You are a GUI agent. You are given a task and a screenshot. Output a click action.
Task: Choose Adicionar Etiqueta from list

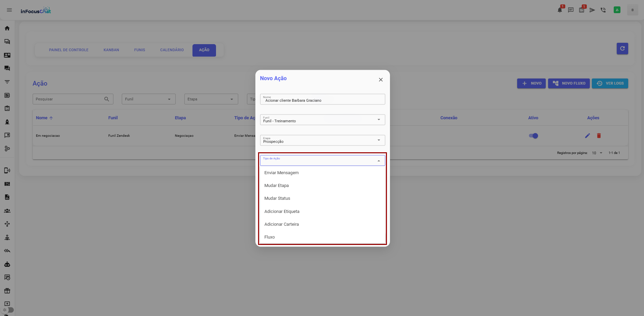tap(282, 212)
